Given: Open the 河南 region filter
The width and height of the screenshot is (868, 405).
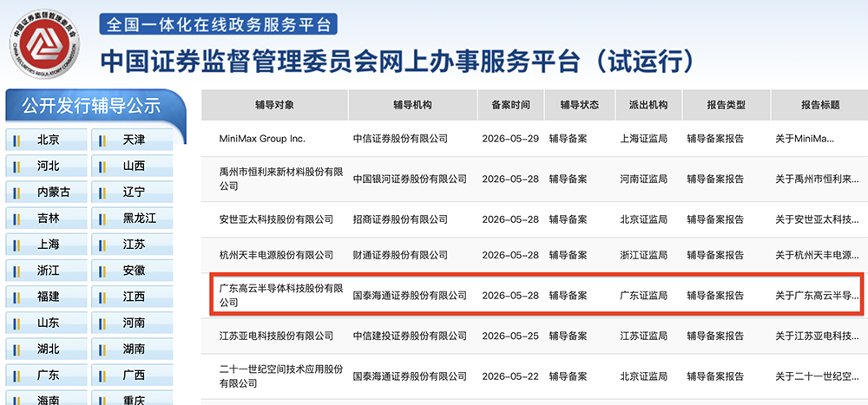Looking at the screenshot, I should (132, 323).
